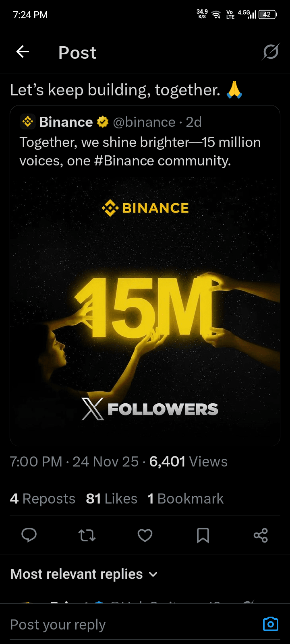Expand the Most relevant replies dropdown

tap(84, 574)
